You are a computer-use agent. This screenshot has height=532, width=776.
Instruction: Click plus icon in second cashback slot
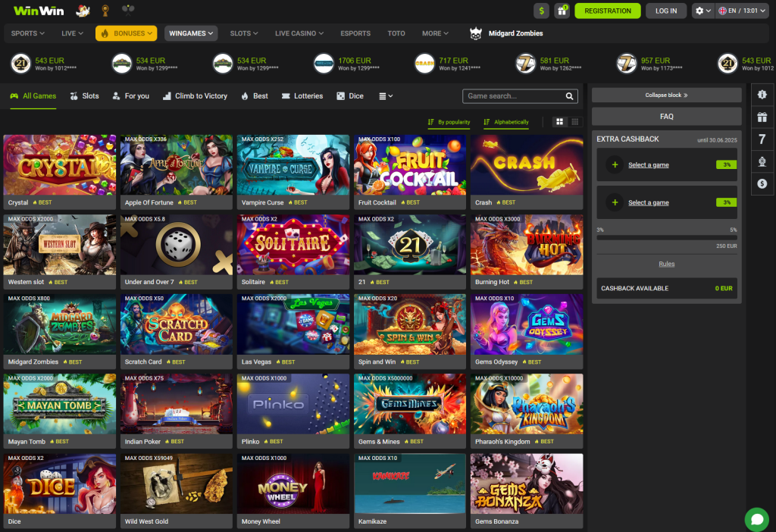(615, 202)
